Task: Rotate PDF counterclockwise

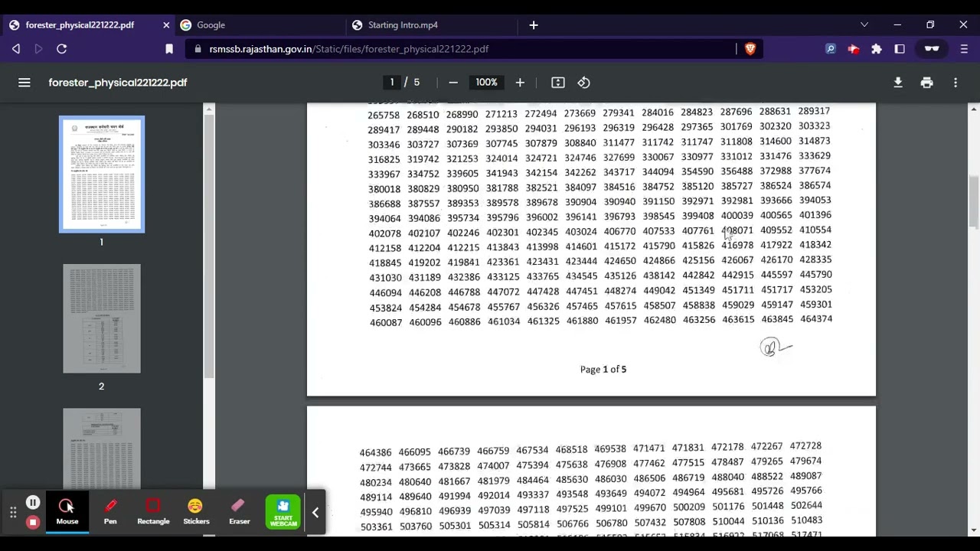Action: 584,83
